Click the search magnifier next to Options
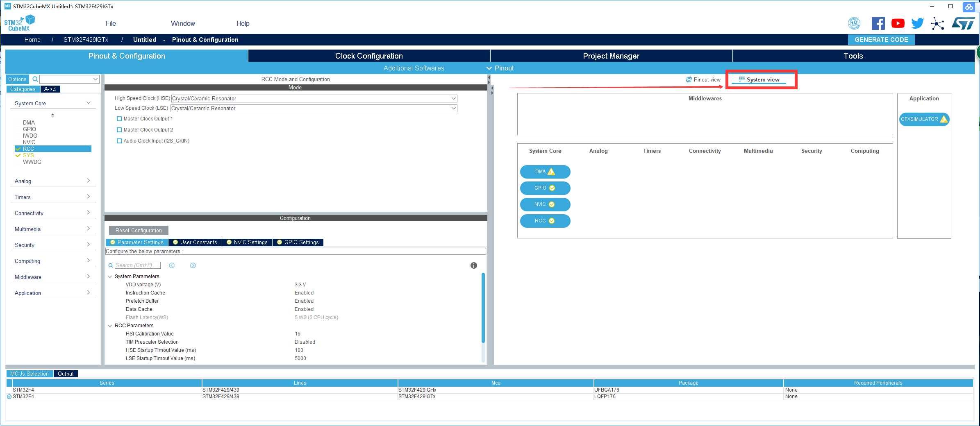The image size is (980, 426). pyautogui.click(x=35, y=79)
